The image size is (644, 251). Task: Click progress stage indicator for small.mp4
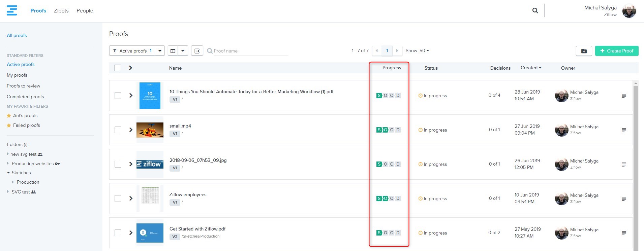tap(388, 130)
